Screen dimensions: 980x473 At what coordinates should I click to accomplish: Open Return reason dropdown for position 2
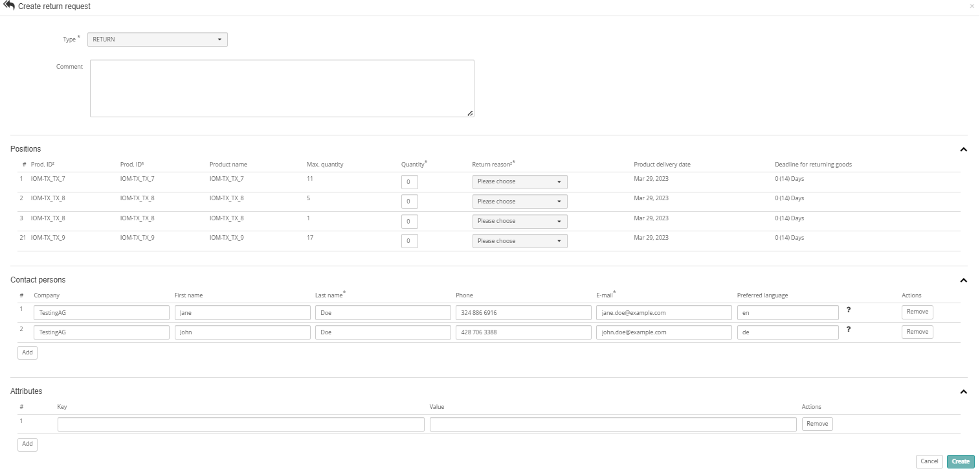(x=520, y=202)
